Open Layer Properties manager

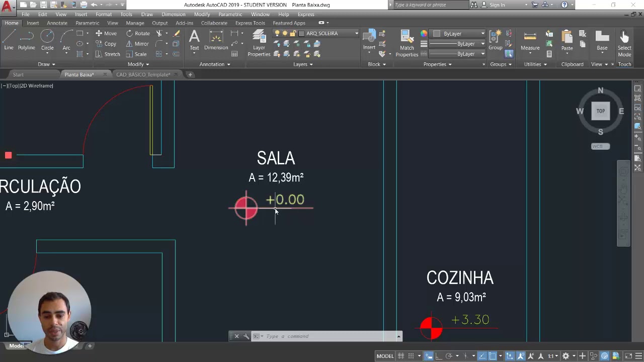[259, 43]
